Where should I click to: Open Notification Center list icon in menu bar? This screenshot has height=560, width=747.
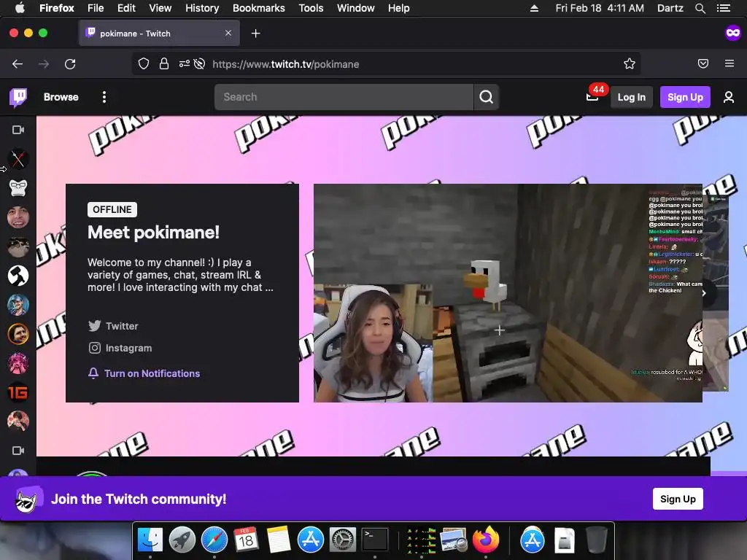(724, 8)
